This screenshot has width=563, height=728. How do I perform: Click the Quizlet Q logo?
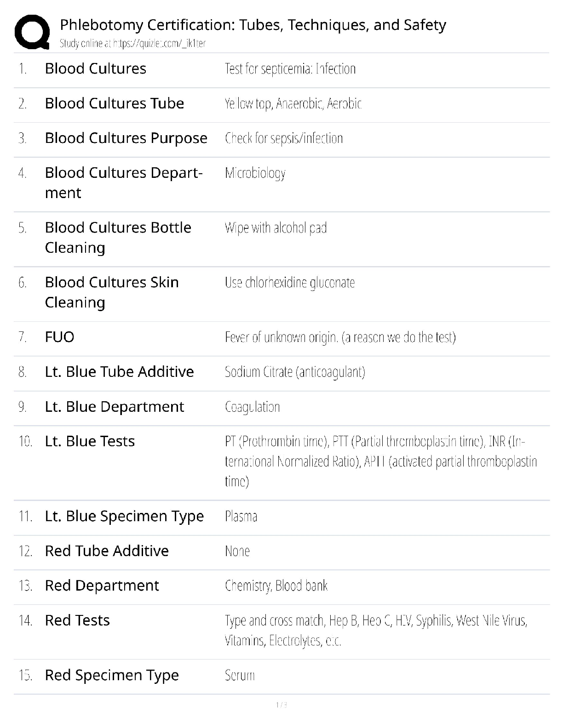pos(32,32)
